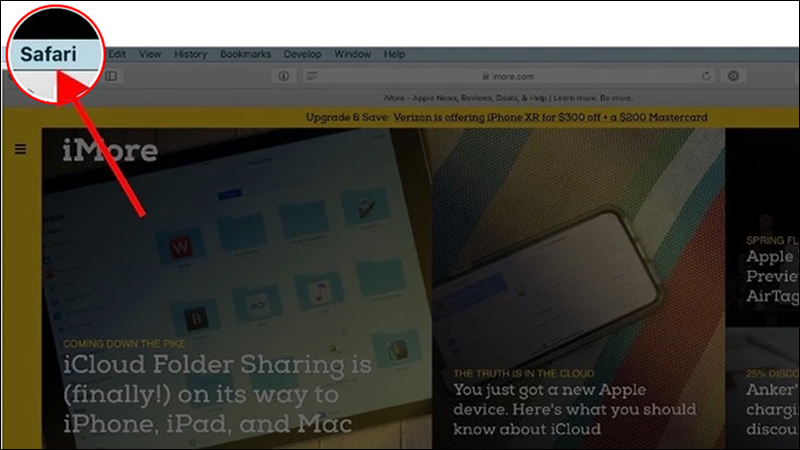
Task: Open the Window menu
Action: tap(353, 54)
